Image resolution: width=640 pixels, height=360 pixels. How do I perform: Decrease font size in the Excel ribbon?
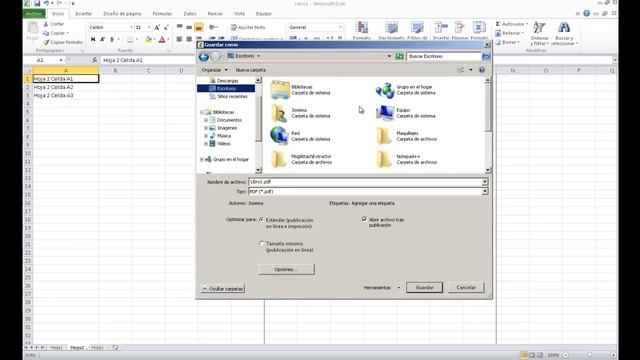(x=166, y=27)
